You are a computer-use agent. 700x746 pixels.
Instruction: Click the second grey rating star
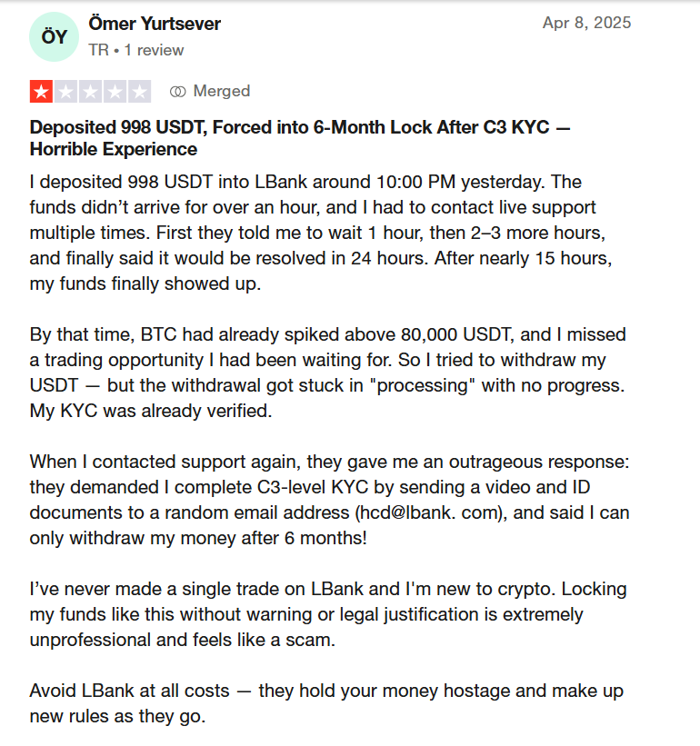65,92
